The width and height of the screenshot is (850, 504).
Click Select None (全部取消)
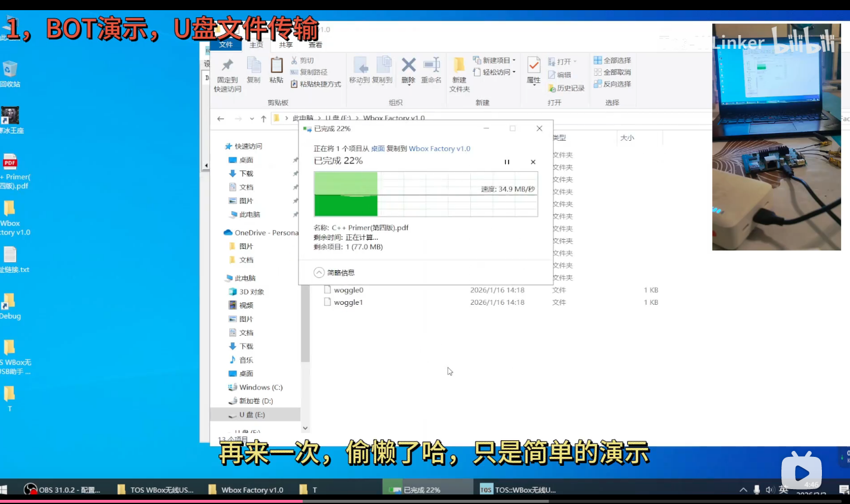[x=612, y=72]
